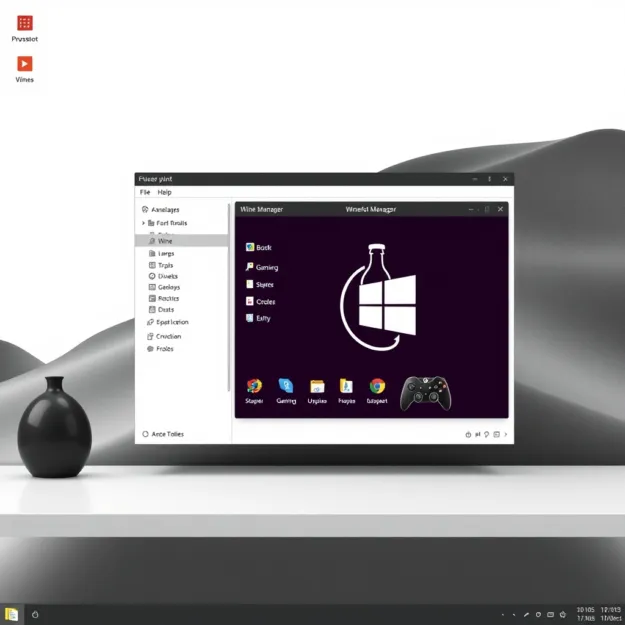Click the game controller image
Image resolution: width=625 pixels, height=625 pixels.
(426, 393)
